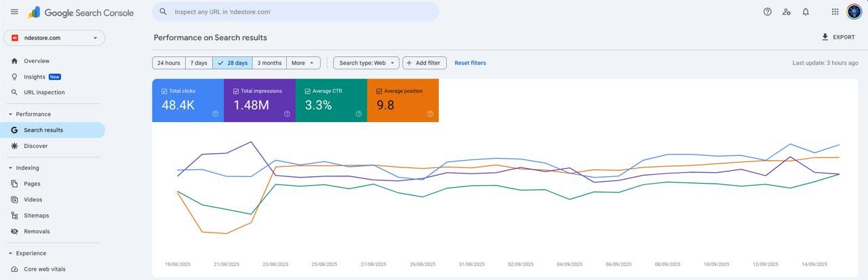Open the users and permissions icon
The height and width of the screenshot is (280, 868).
point(787,12)
